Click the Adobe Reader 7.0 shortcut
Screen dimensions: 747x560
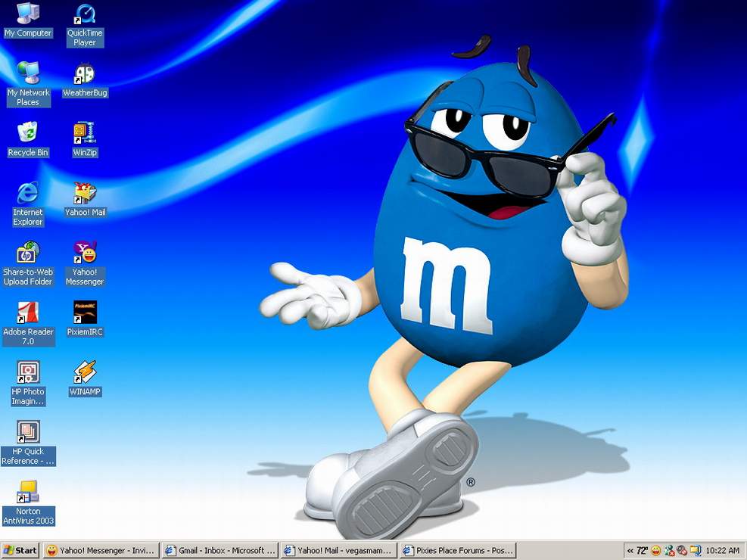28,313
